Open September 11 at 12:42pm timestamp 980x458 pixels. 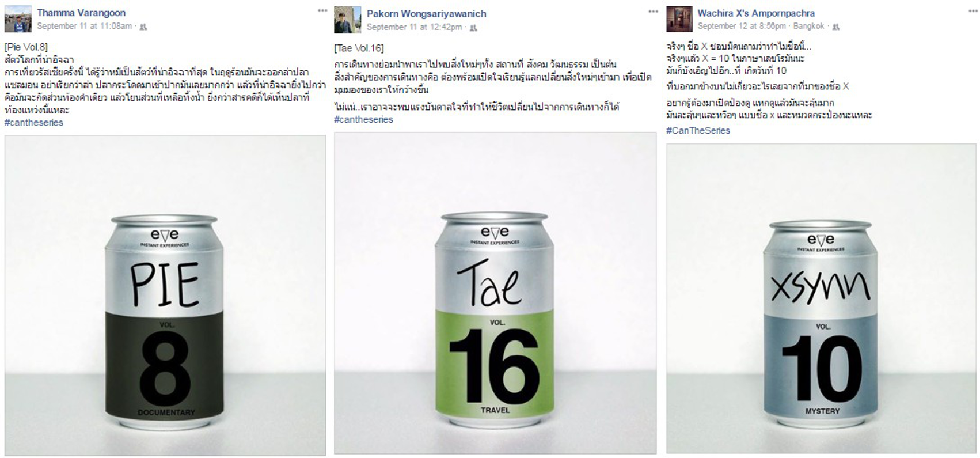pyautogui.click(x=415, y=27)
